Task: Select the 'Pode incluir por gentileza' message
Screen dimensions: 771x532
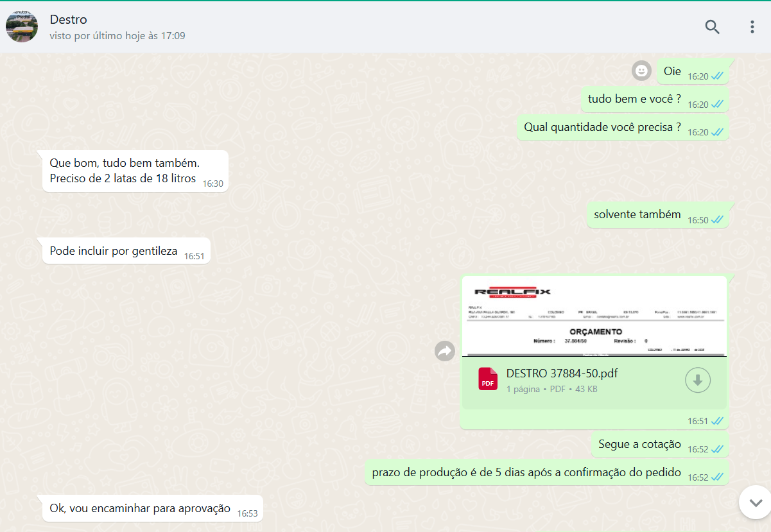Action: point(114,251)
